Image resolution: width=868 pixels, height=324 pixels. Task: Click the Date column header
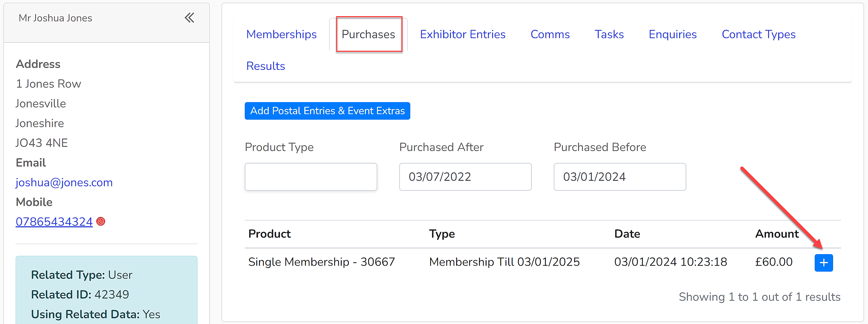pos(627,234)
